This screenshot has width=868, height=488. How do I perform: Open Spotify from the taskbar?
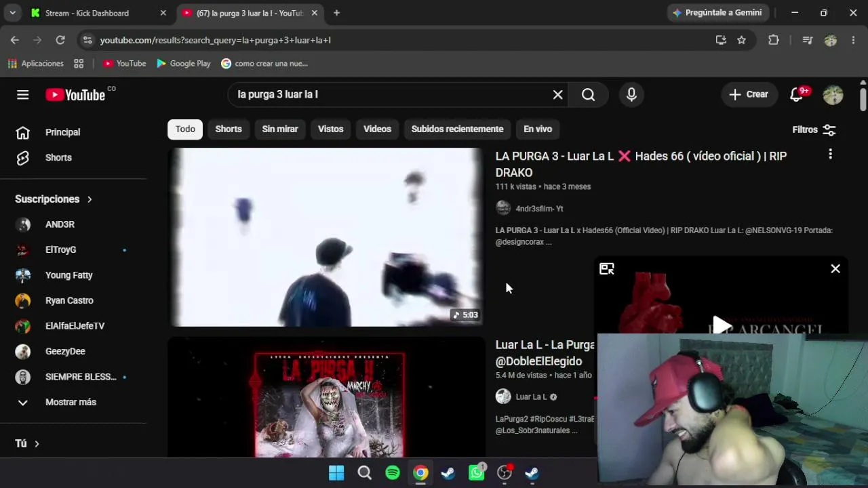[393, 472]
